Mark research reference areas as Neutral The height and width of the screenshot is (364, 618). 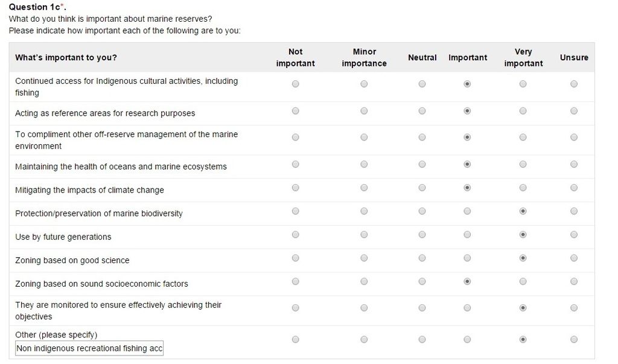pos(422,111)
